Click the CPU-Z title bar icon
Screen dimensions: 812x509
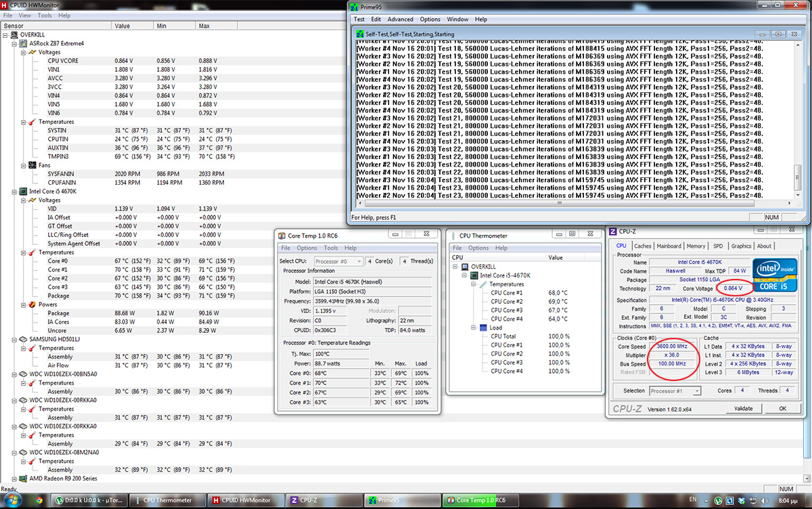(614, 232)
